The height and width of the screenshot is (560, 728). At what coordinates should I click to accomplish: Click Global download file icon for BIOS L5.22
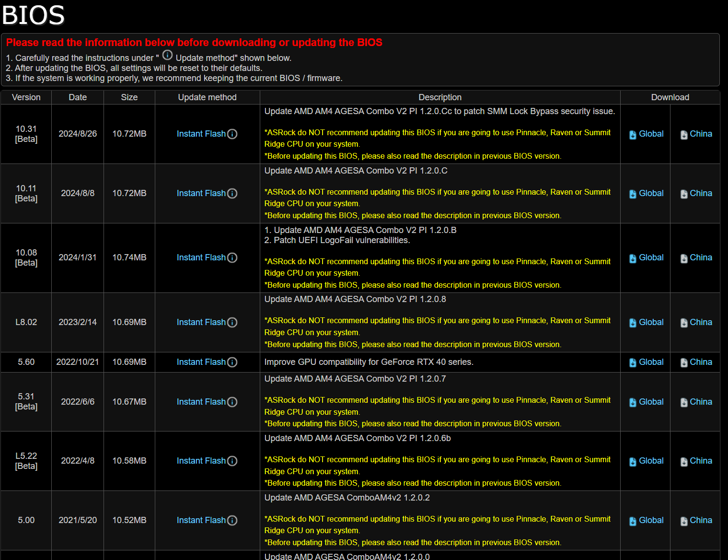point(633,462)
